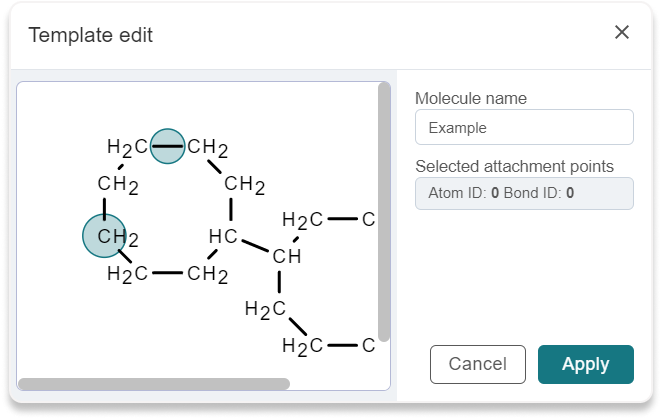Select the upper-right H2C atom near the scrollbar
660x418 pixels.
point(302,220)
